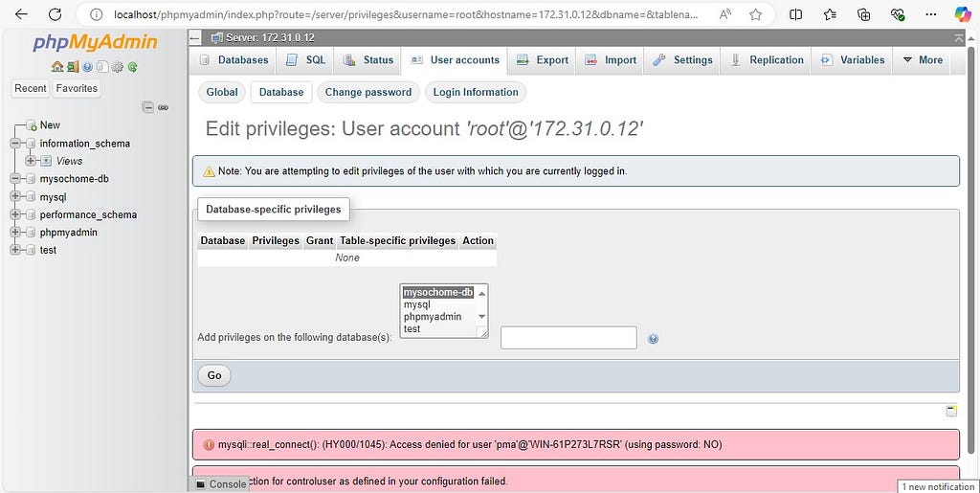The image size is (980, 493).
Task: Select mysochome-db in the database list
Action: coord(438,292)
